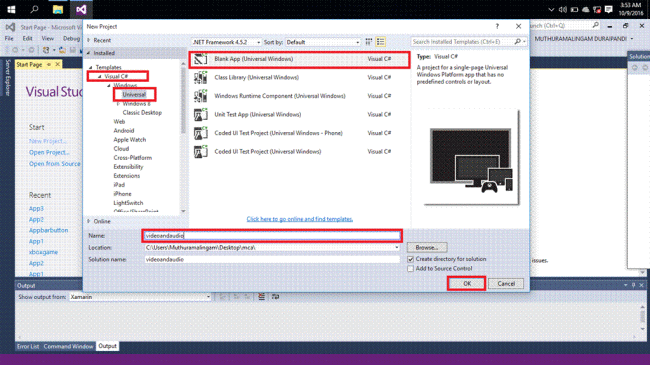Select Classic Desktop template category

(142, 113)
